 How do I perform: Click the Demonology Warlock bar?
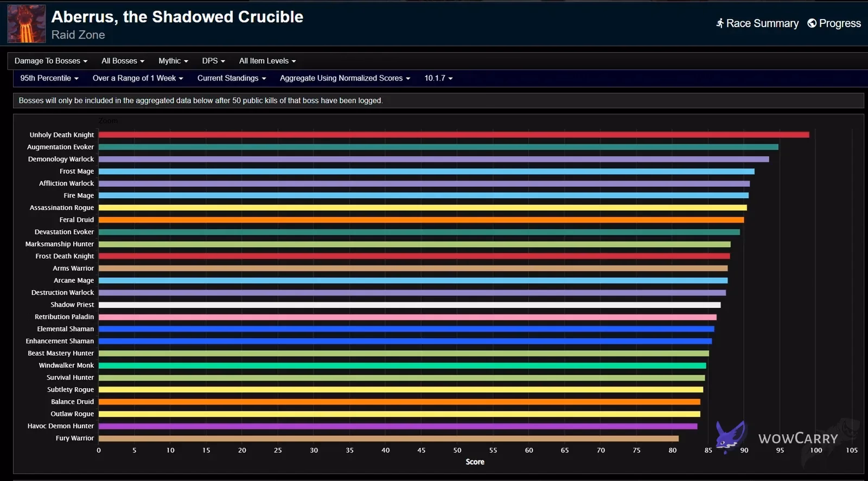pos(433,159)
